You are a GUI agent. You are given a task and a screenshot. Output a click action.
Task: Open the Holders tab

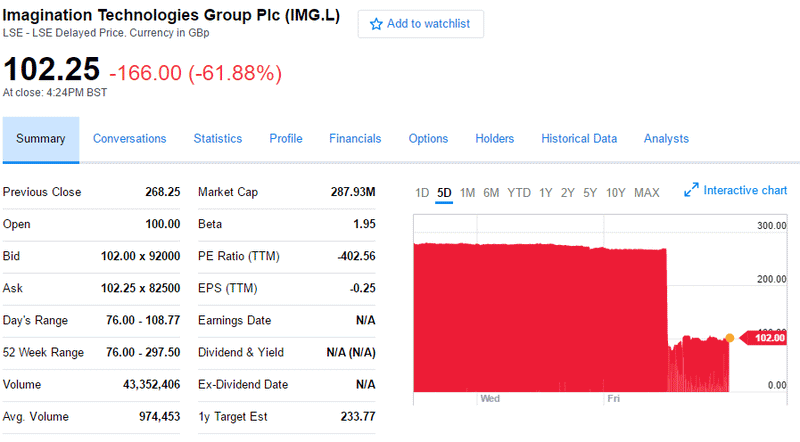(494, 139)
